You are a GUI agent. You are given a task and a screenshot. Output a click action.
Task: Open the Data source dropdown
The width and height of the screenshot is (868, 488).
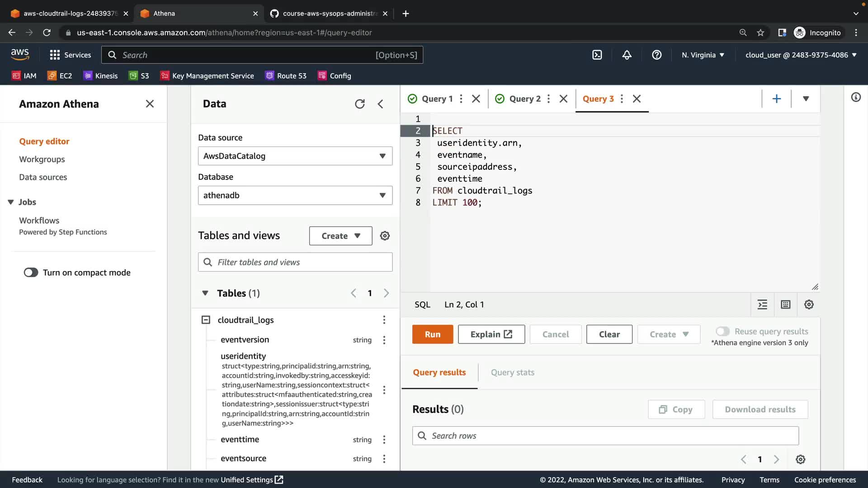click(295, 156)
